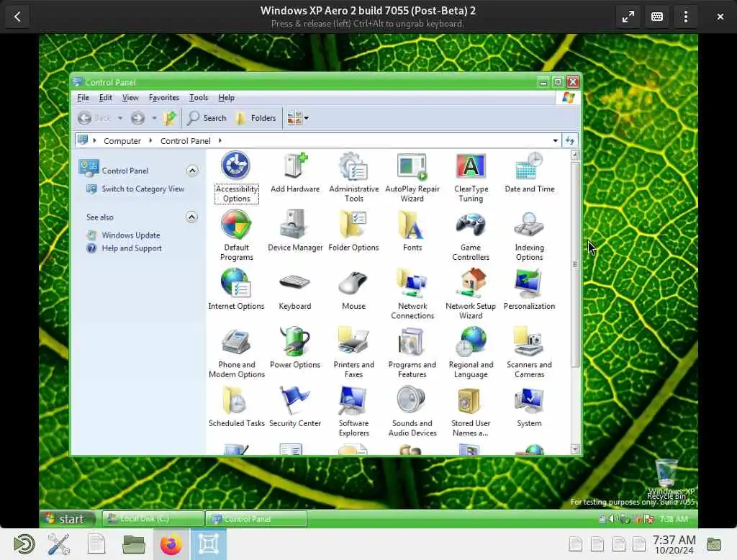
Task: Click the Up folder toolbar button
Action: point(170,118)
